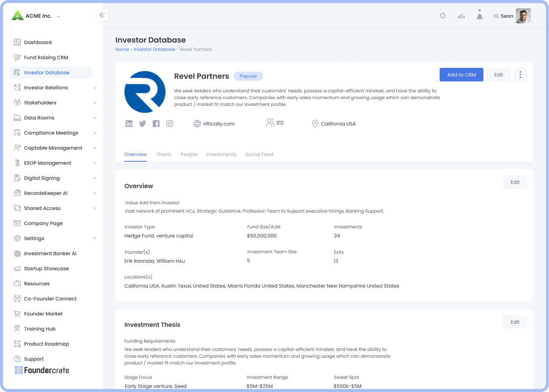The height and width of the screenshot is (392, 549).
Task: Open Revel Partners Twitter icon
Action: (143, 124)
